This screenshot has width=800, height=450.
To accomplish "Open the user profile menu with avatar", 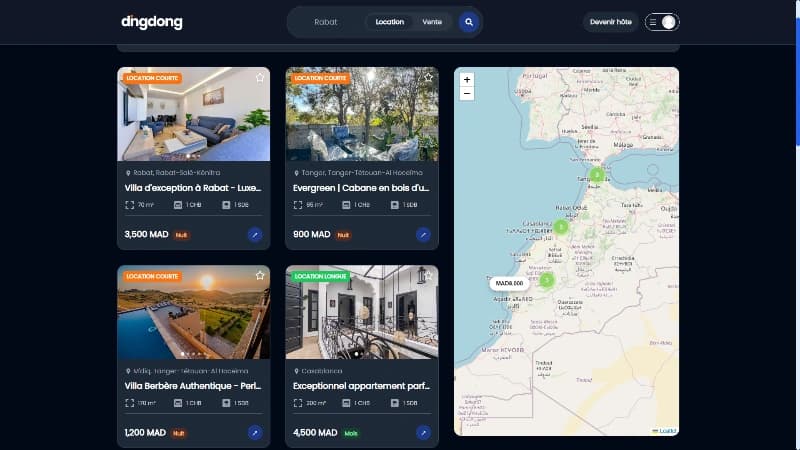I will [x=662, y=22].
